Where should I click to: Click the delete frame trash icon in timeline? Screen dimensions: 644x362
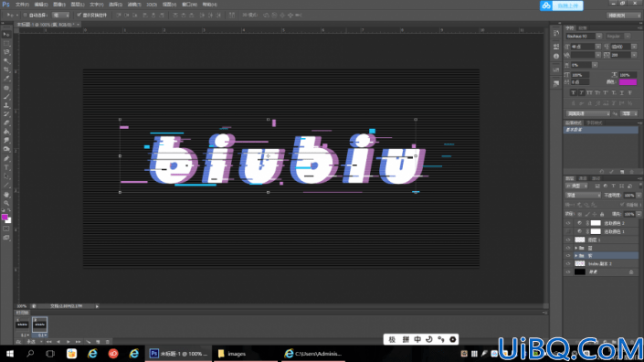(x=108, y=342)
